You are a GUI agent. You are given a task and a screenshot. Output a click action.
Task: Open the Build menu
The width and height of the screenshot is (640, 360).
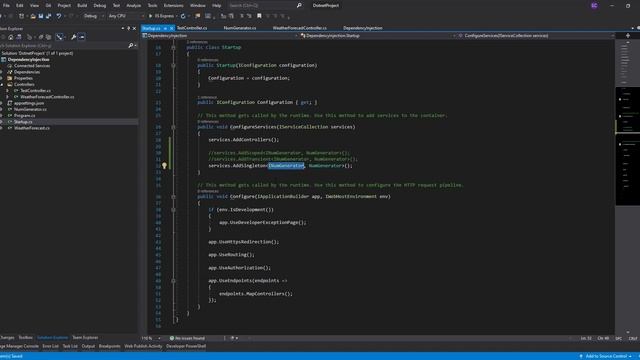[x=82, y=5]
